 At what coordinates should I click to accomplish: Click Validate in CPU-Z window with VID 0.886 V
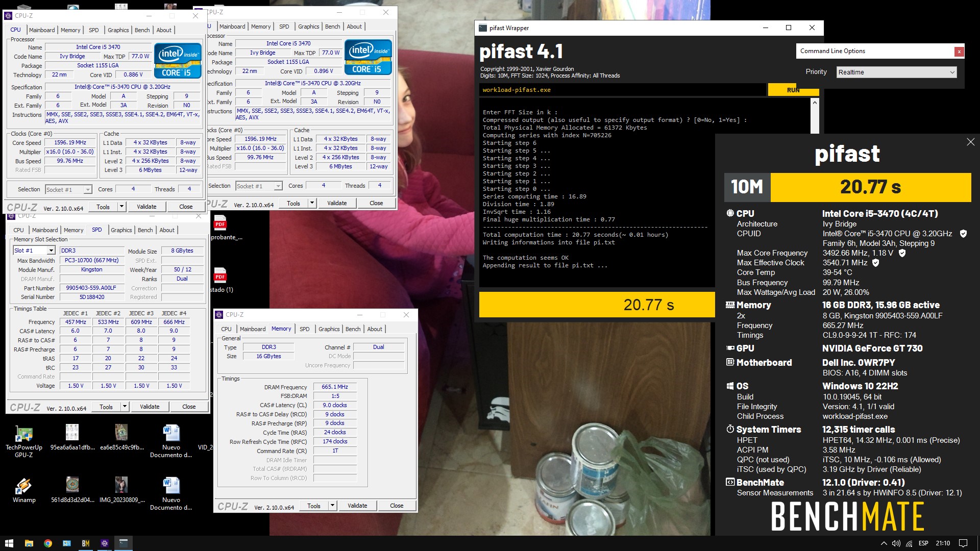146,207
